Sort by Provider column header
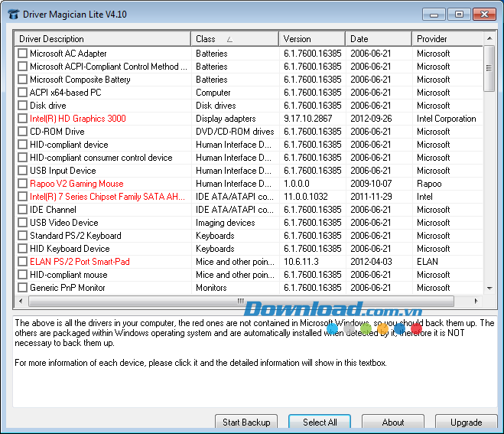The height and width of the screenshot is (434, 504). (x=447, y=39)
